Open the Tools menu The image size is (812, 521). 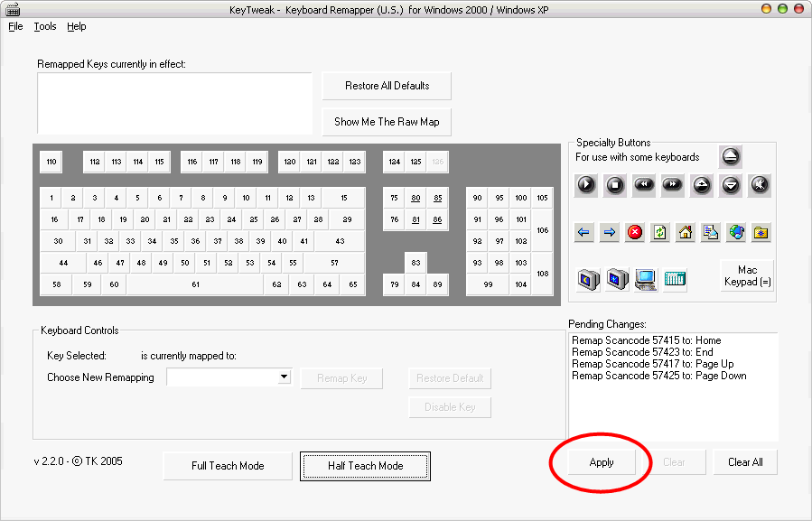(45, 26)
